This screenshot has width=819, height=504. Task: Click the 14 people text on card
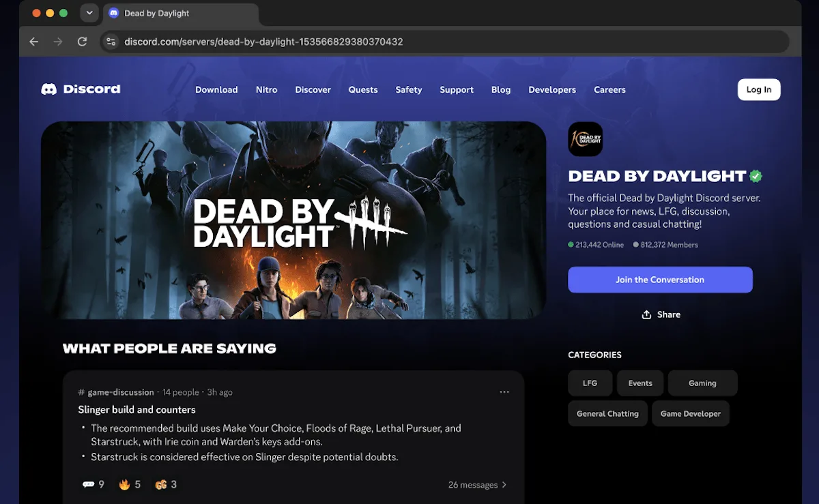(x=181, y=392)
